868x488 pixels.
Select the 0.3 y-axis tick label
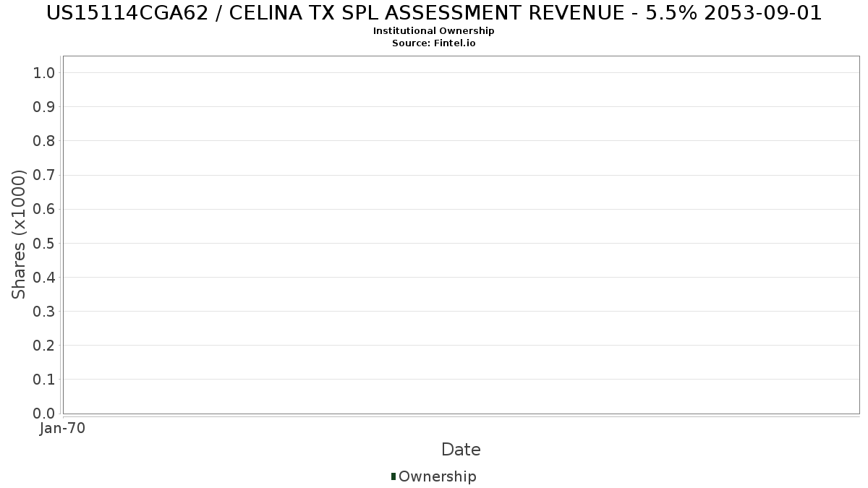coord(44,312)
